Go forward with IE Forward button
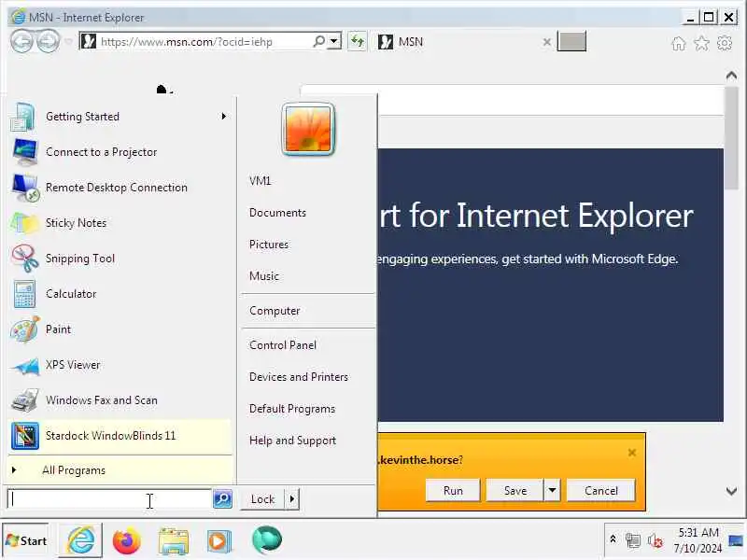The width and height of the screenshot is (747, 560). [x=49, y=41]
